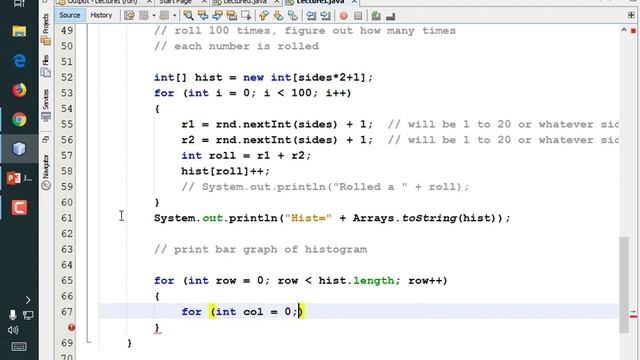Click Shift Line Right icon
The height and width of the screenshot is (360, 640).
tap(325, 16)
